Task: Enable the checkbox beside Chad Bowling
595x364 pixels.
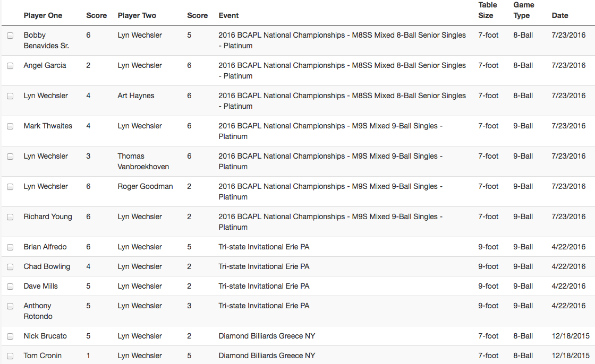Action: [10, 267]
